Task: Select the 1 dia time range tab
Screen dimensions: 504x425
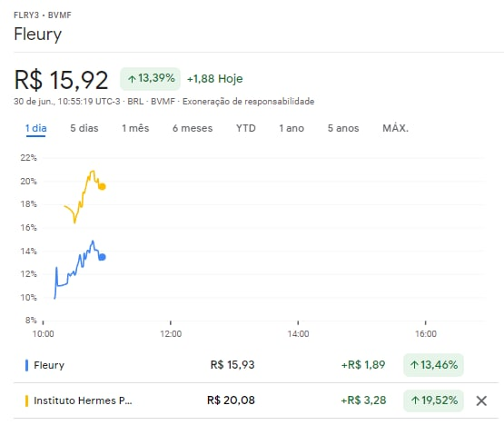Action: tap(36, 128)
